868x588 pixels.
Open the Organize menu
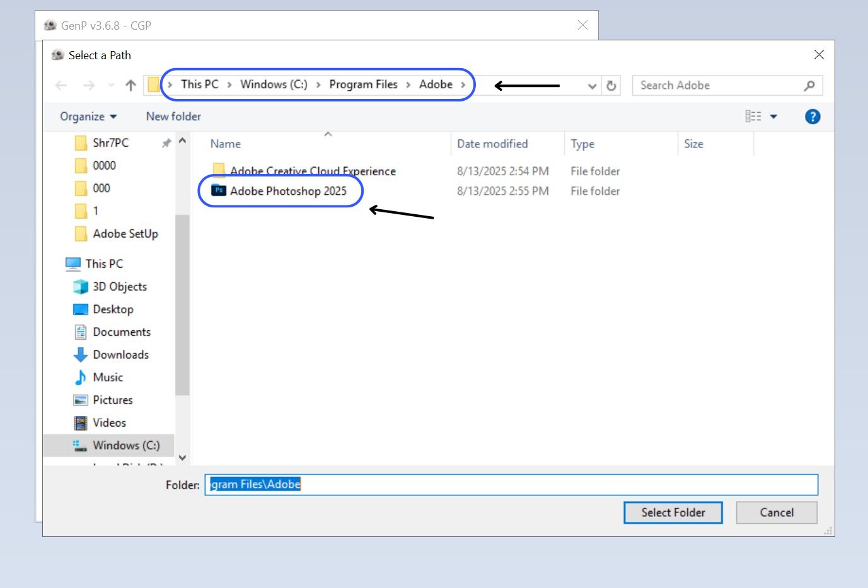88,117
